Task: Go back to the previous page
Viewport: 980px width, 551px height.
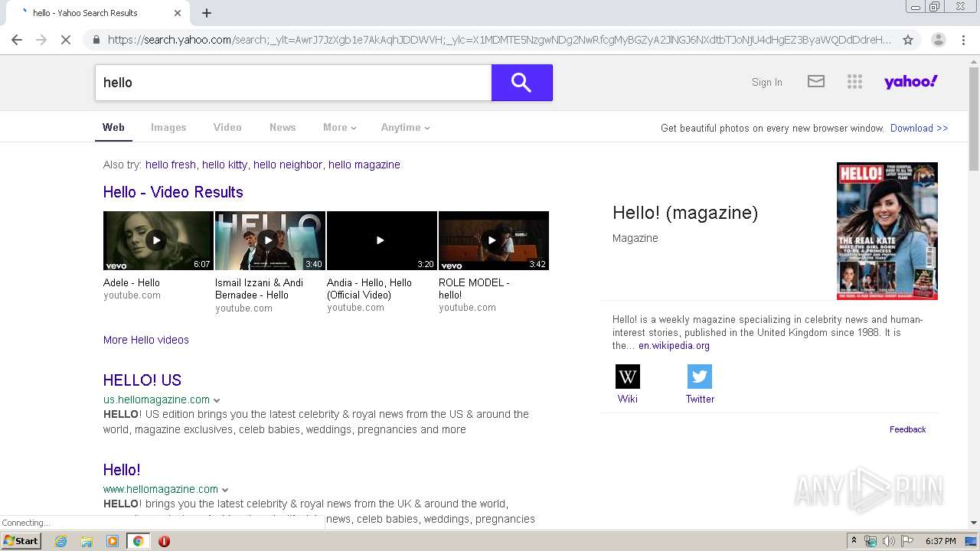Action: coord(17,40)
